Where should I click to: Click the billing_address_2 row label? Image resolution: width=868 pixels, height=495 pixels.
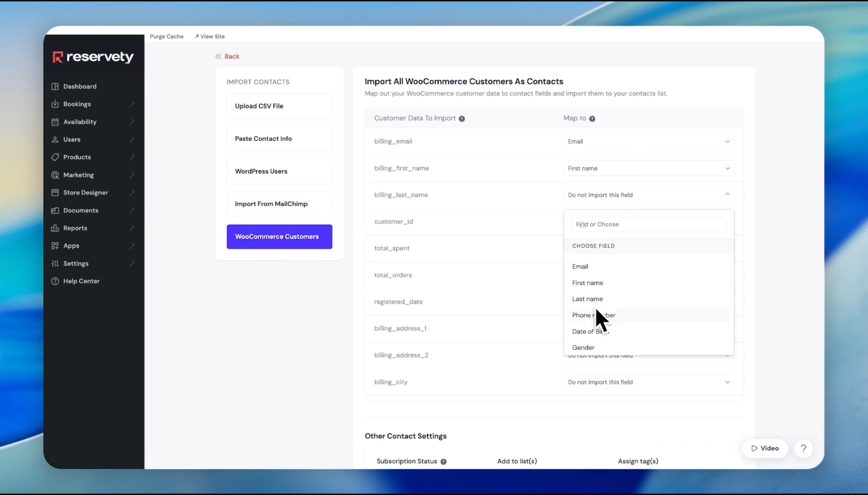[x=401, y=355]
